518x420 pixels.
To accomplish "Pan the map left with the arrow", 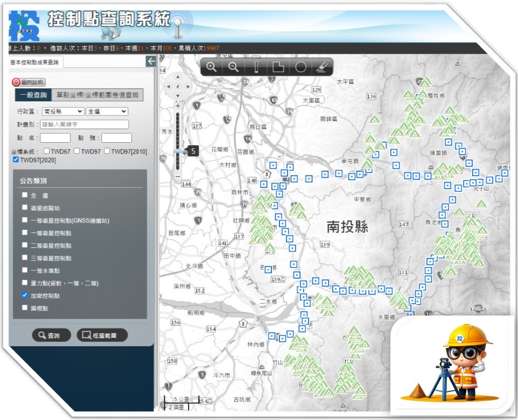I will click(169, 87).
